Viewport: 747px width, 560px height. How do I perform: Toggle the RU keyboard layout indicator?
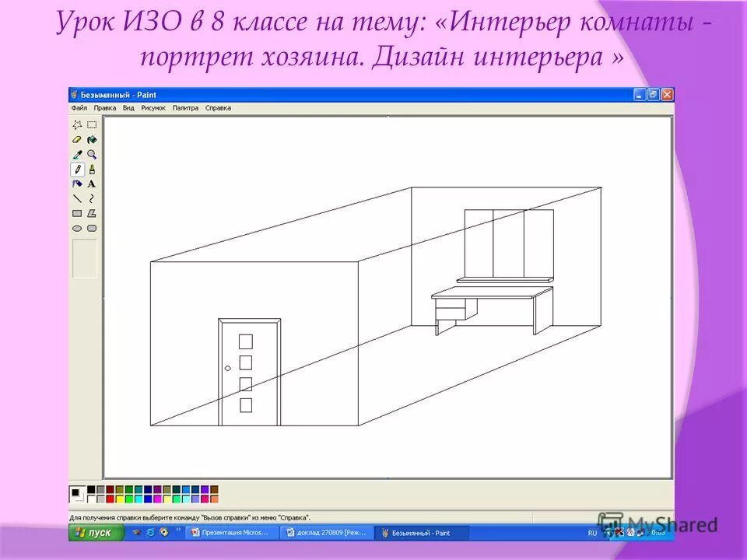[x=593, y=534]
